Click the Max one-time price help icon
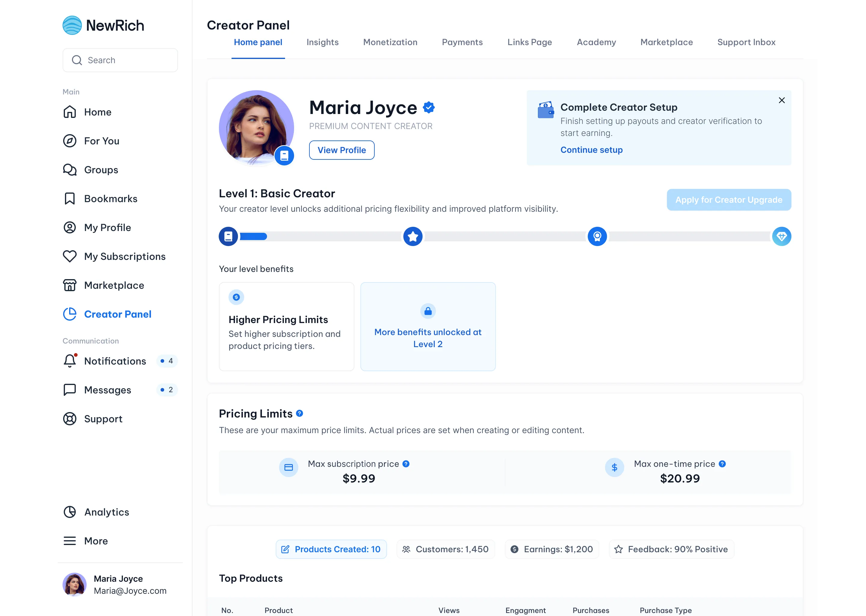Viewport: 866px width, 616px height. coord(722,464)
